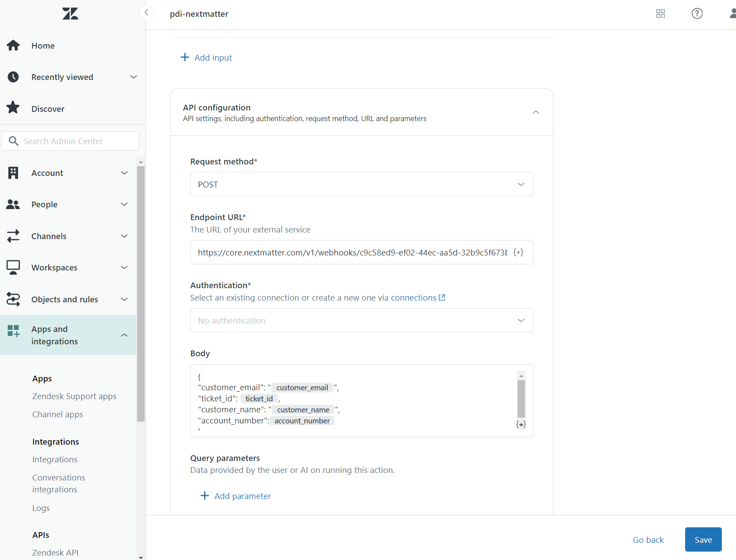The image size is (736, 560).
Task: Collapse the Apps and integrations section
Action: pos(125,335)
